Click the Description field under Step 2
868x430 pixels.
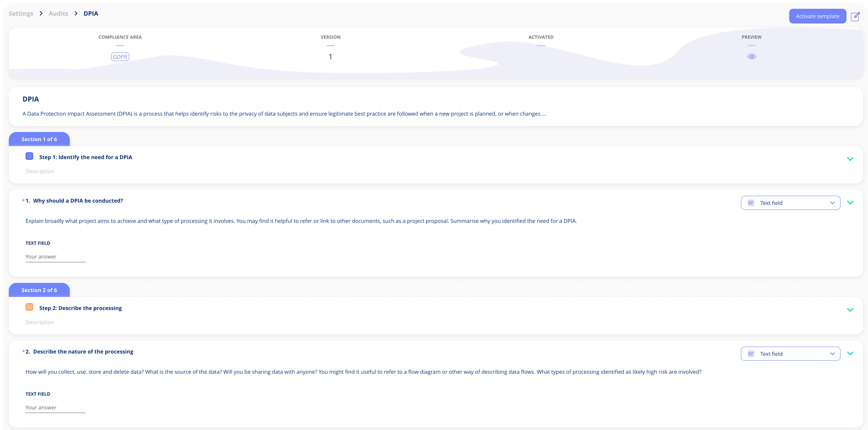pos(40,322)
